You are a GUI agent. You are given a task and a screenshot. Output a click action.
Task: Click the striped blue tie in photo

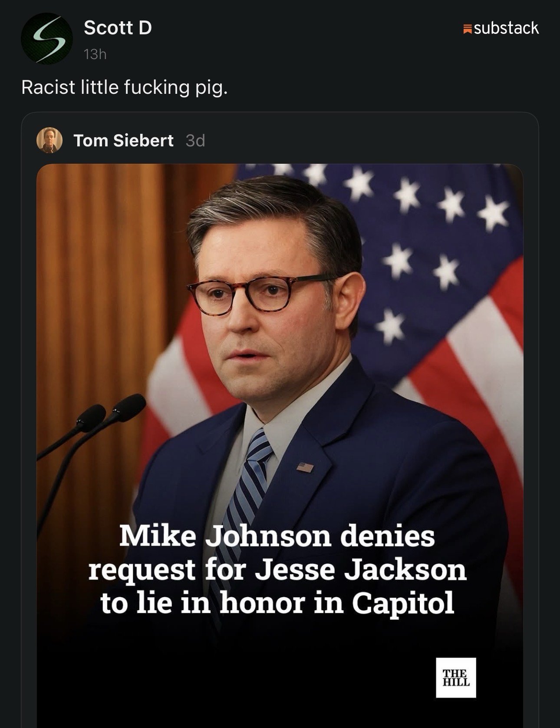point(252,478)
